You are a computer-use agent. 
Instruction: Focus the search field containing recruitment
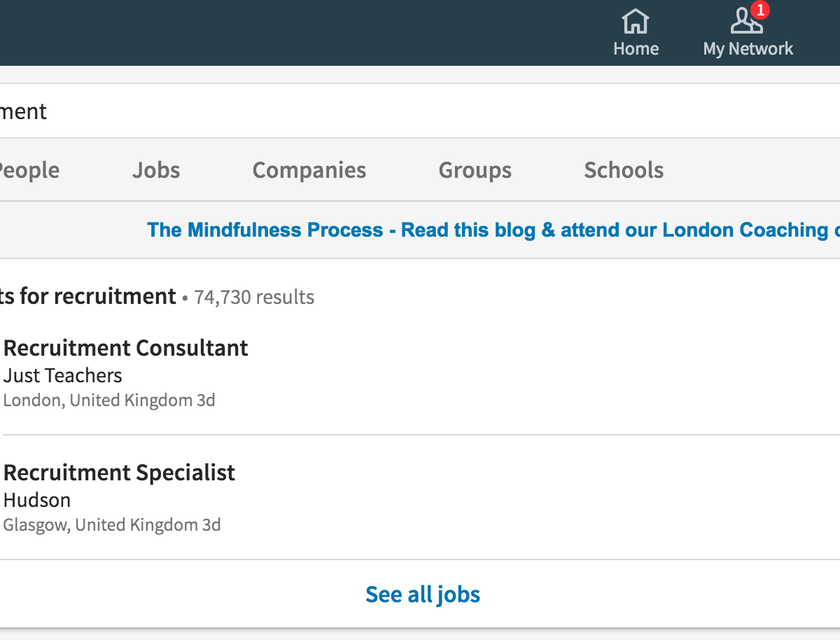click(x=420, y=111)
